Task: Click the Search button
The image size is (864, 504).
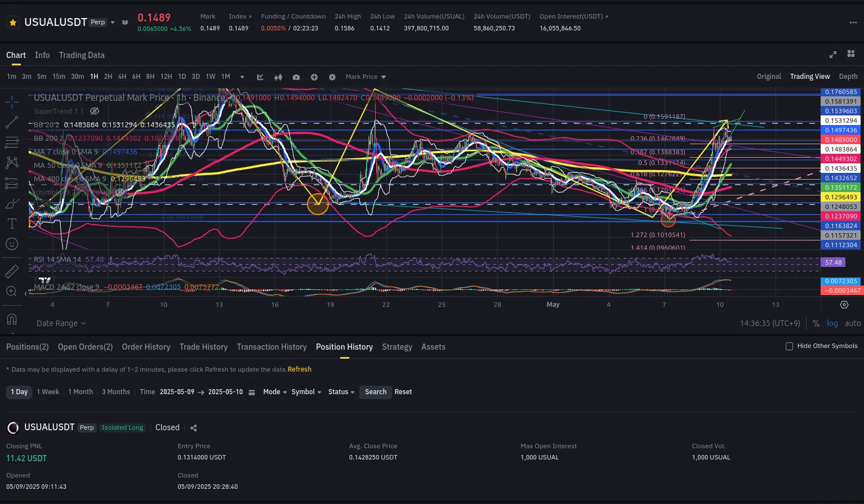Action: 375,392
